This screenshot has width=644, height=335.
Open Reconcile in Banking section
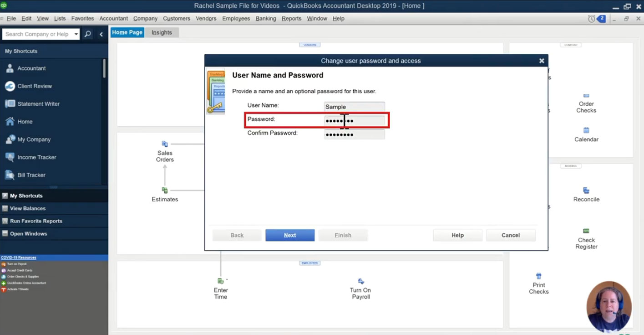click(x=586, y=194)
